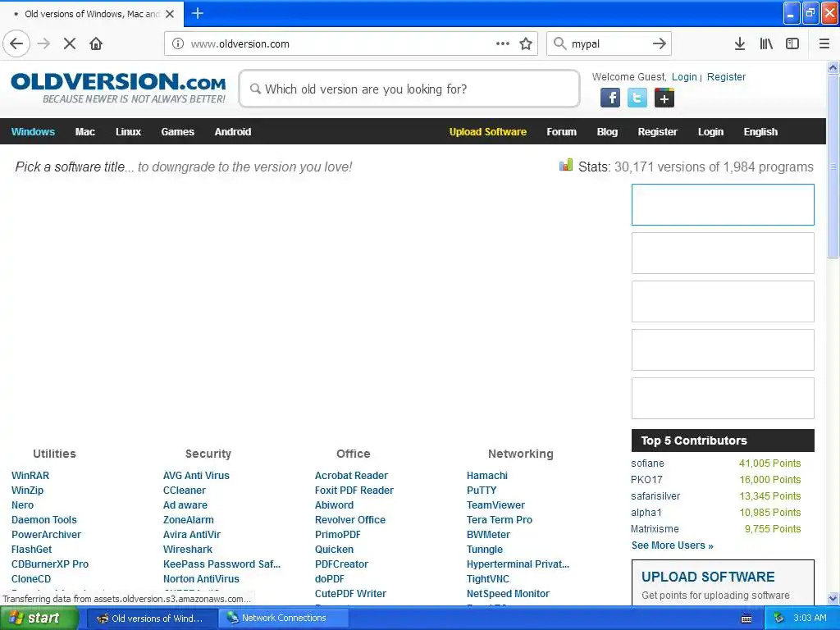Toggle the sidebar panel icon
The image size is (840, 630).
pos(792,44)
